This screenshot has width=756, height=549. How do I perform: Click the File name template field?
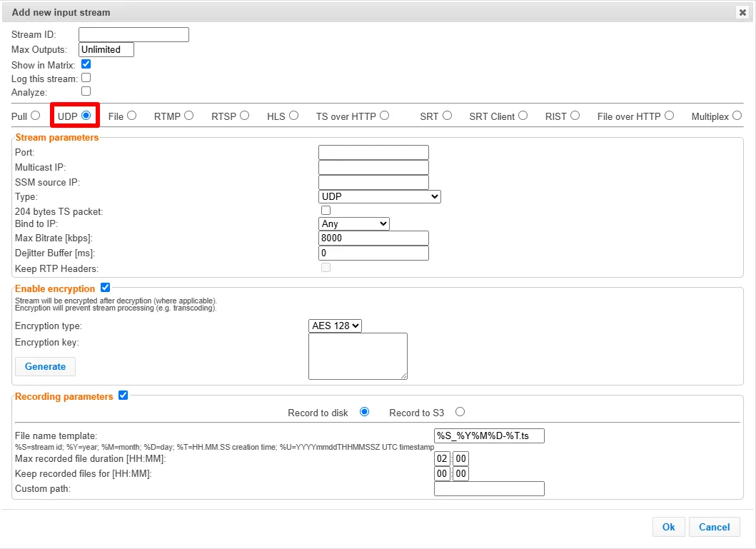tap(490, 435)
